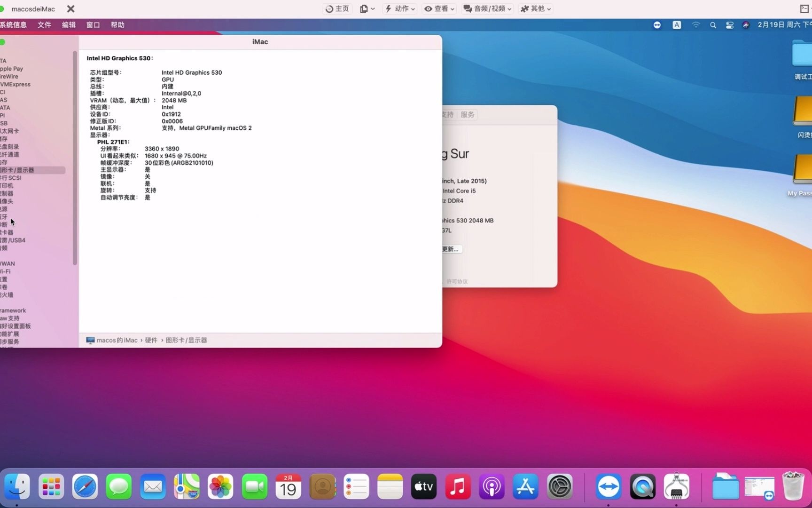Open the 文件 menu
This screenshot has height=508, width=812.
44,25
